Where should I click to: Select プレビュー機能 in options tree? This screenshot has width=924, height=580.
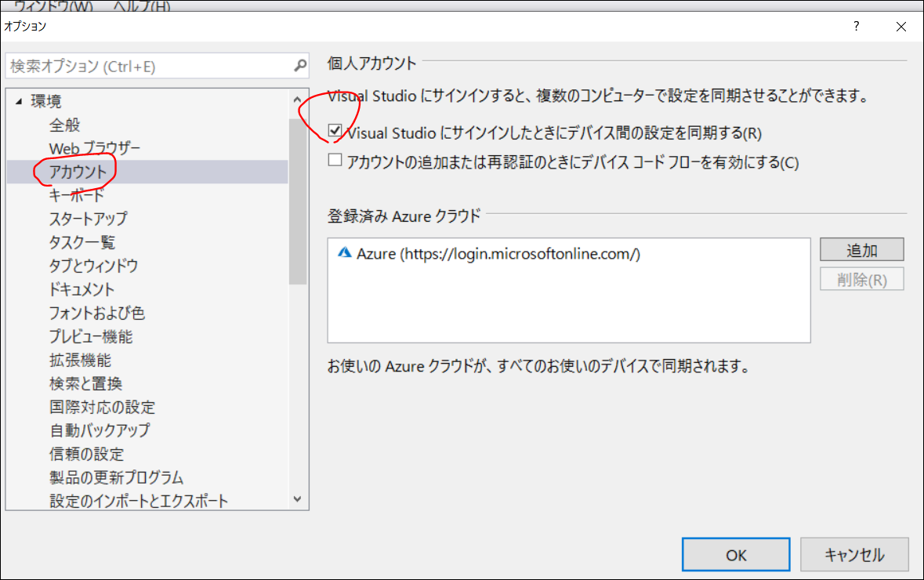pyautogui.click(x=92, y=336)
